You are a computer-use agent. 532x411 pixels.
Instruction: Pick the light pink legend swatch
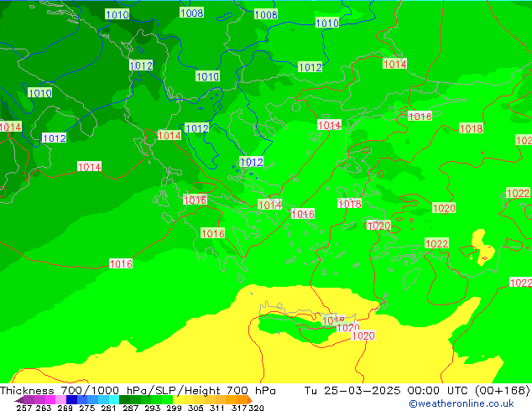pos(60,400)
